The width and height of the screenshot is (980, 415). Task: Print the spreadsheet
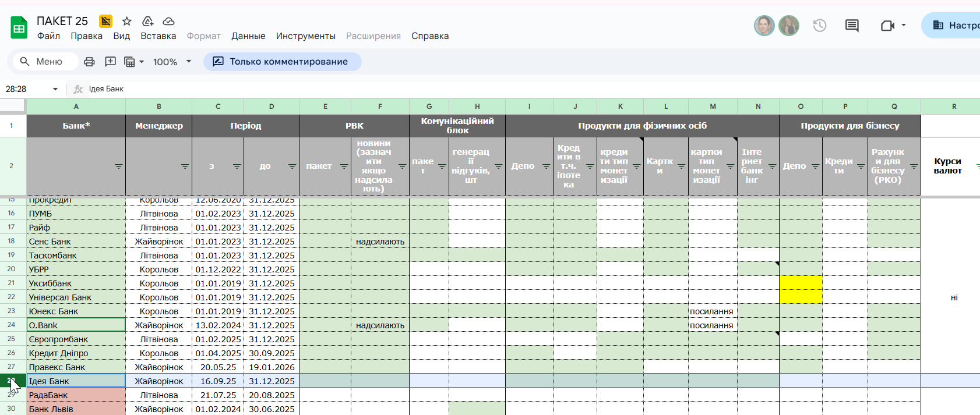click(x=89, y=62)
